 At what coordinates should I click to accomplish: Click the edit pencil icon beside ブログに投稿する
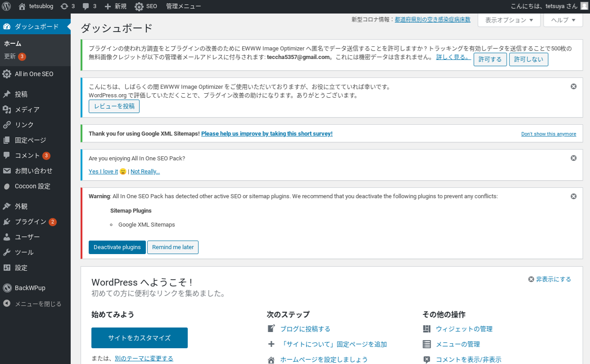click(271, 329)
